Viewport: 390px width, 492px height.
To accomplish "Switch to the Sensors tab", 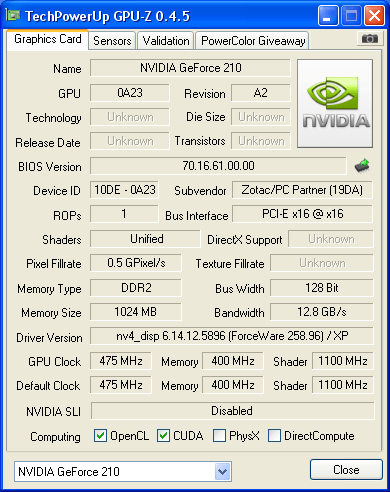I will (112, 41).
